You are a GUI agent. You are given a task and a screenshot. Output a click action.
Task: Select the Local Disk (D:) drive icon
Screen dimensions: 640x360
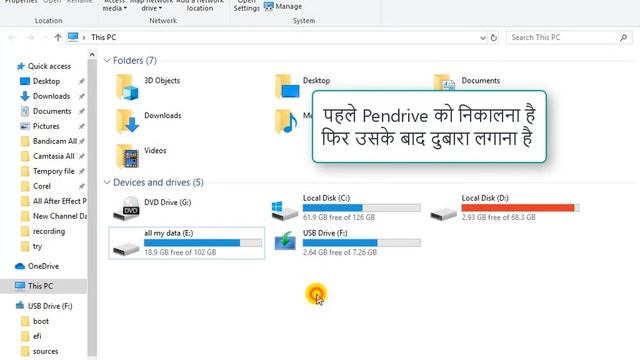point(444,213)
